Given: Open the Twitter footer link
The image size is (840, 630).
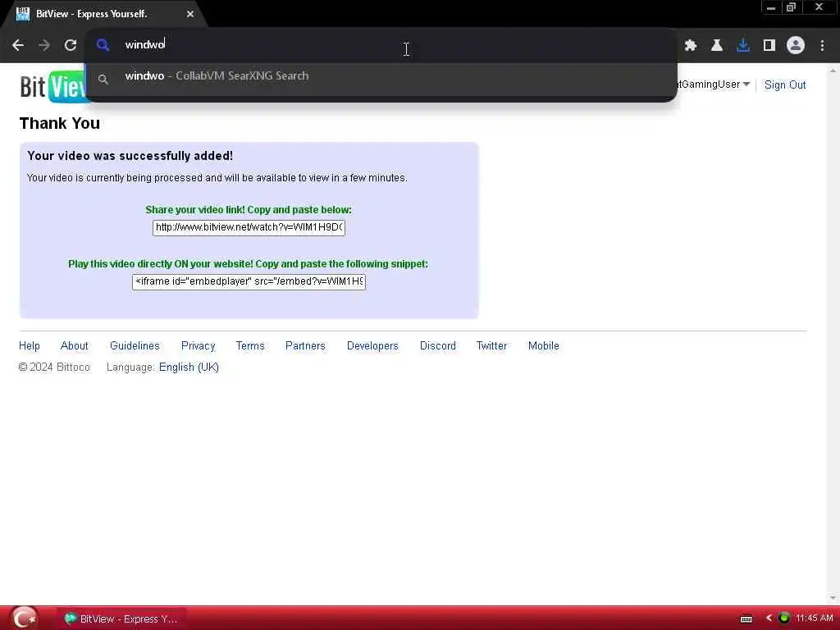Looking at the screenshot, I should pos(492,346).
